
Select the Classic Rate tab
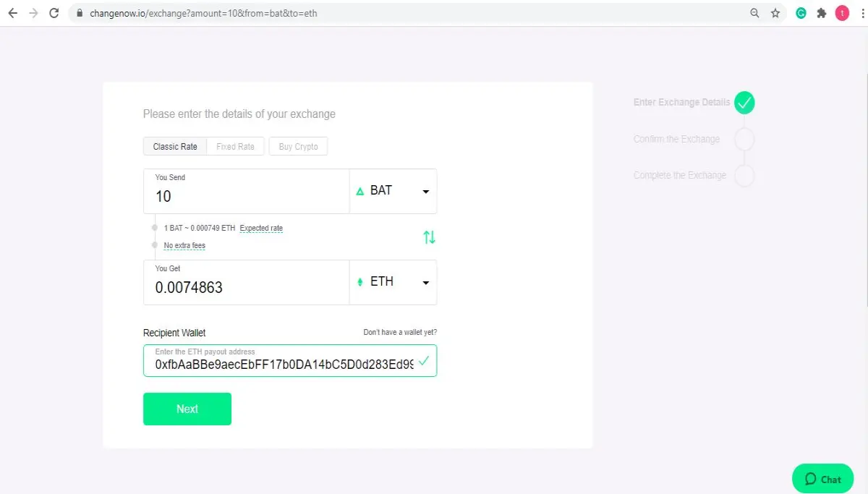[175, 146]
